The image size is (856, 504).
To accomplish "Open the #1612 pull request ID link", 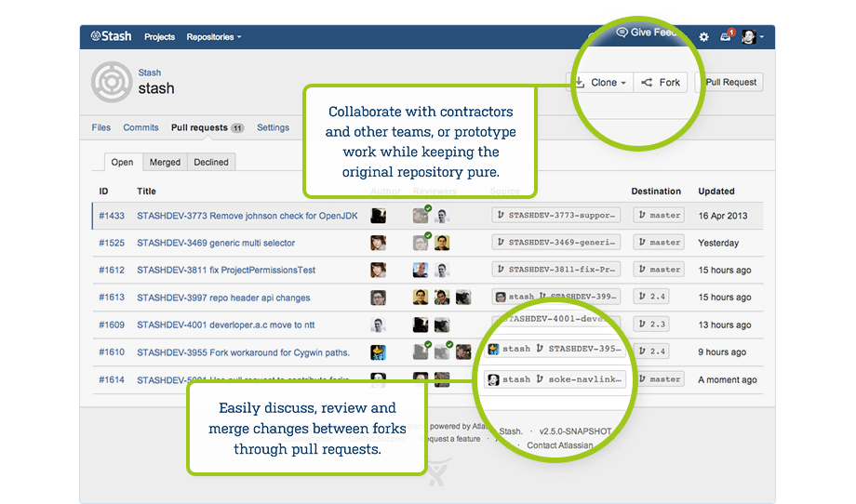I will coord(111,270).
